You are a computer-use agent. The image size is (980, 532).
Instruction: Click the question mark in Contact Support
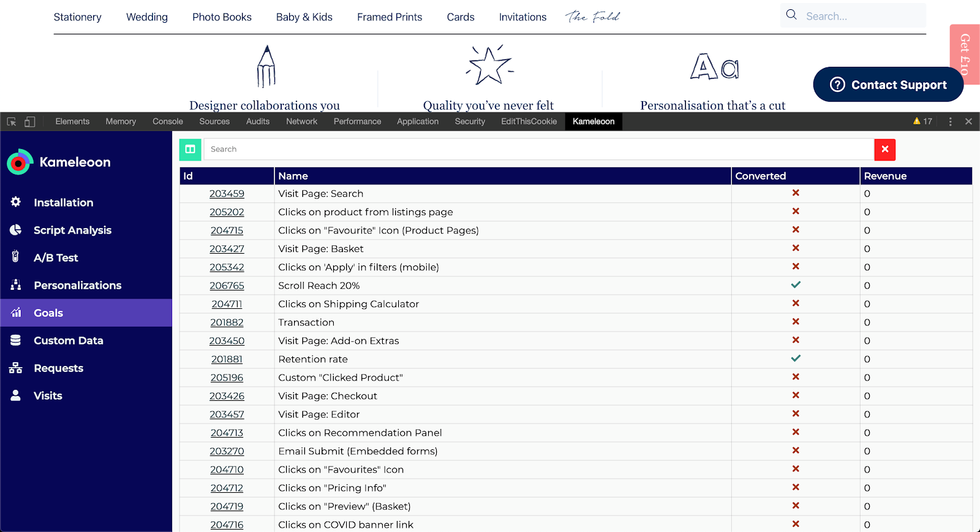[837, 85]
